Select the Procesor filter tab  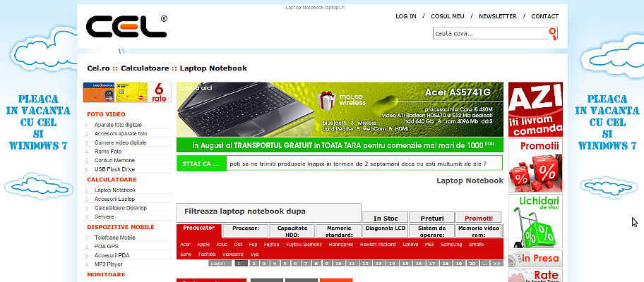pos(246,231)
